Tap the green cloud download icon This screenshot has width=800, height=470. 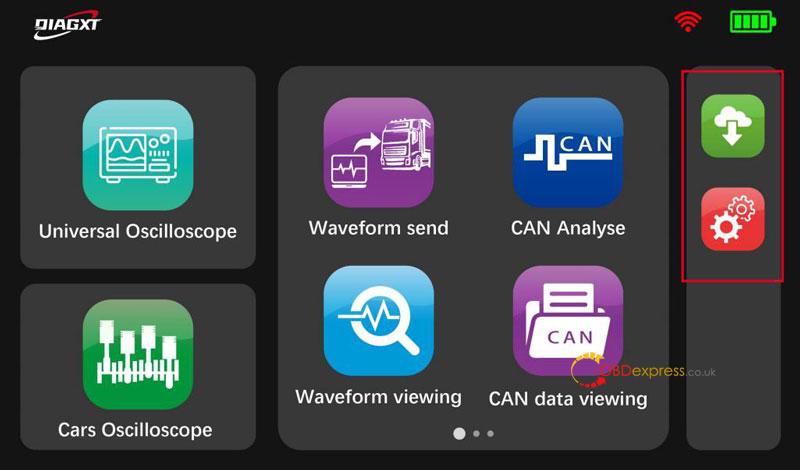(x=733, y=126)
